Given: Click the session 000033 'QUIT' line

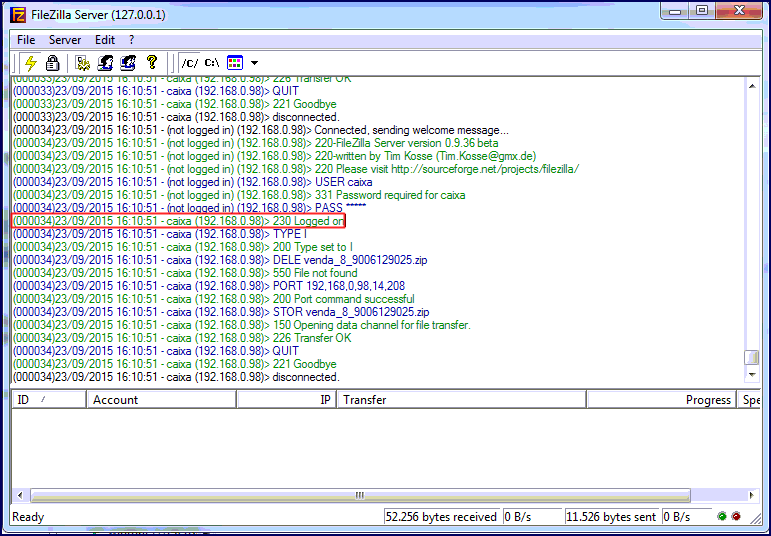Looking at the screenshot, I should click(x=156, y=91).
